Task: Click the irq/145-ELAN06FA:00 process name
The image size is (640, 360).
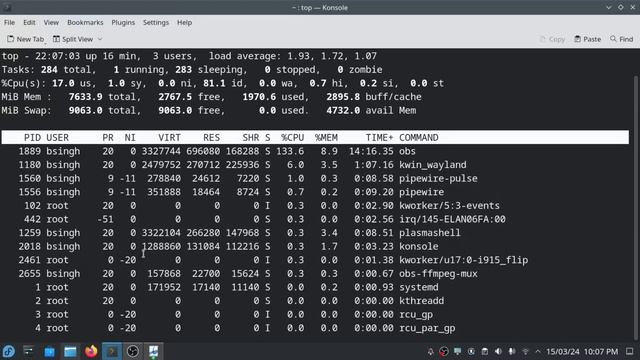Action: pyautogui.click(x=452, y=219)
